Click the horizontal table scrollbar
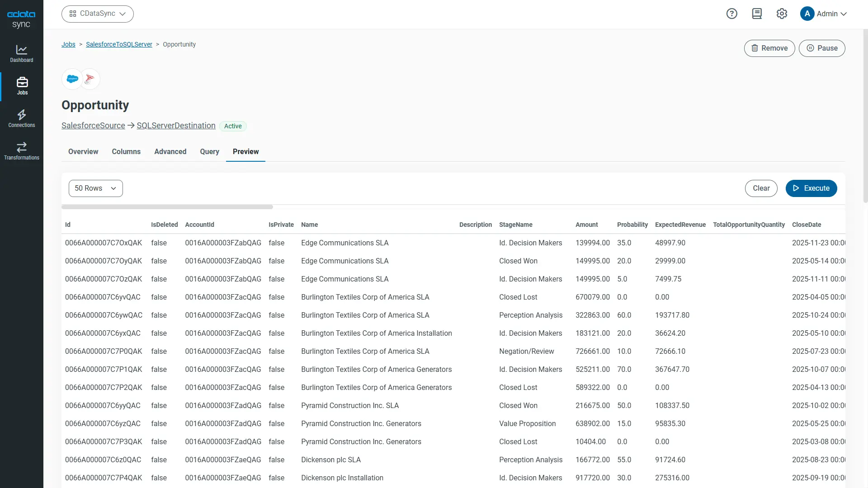The image size is (868, 488). 167,207
